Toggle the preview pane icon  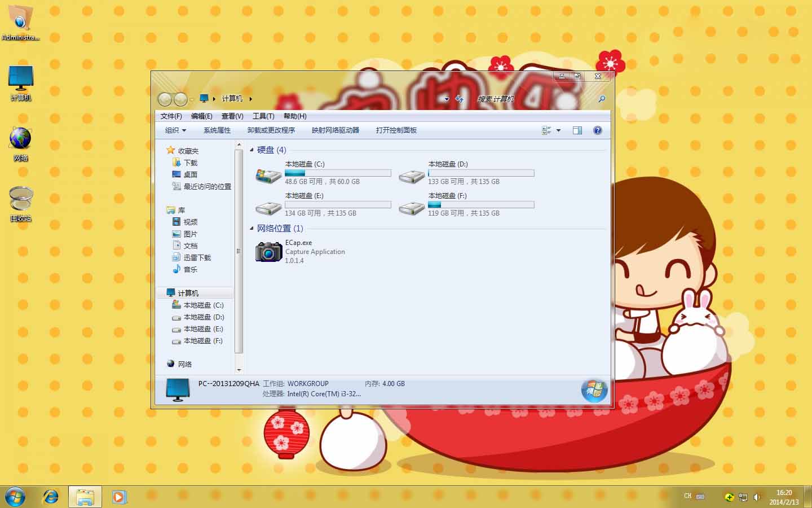(577, 130)
